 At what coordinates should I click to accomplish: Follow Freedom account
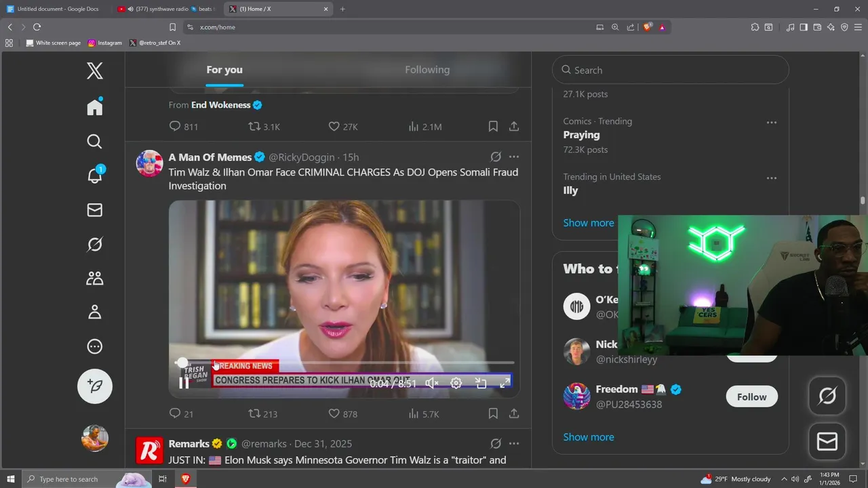tap(751, 396)
